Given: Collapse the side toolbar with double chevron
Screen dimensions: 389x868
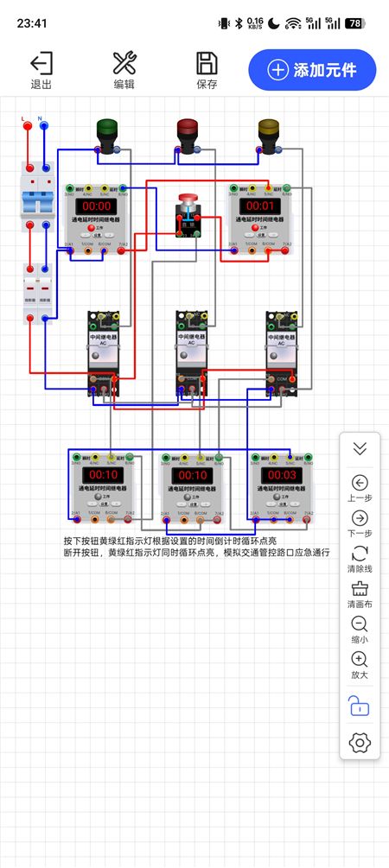Looking at the screenshot, I should 360,448.
